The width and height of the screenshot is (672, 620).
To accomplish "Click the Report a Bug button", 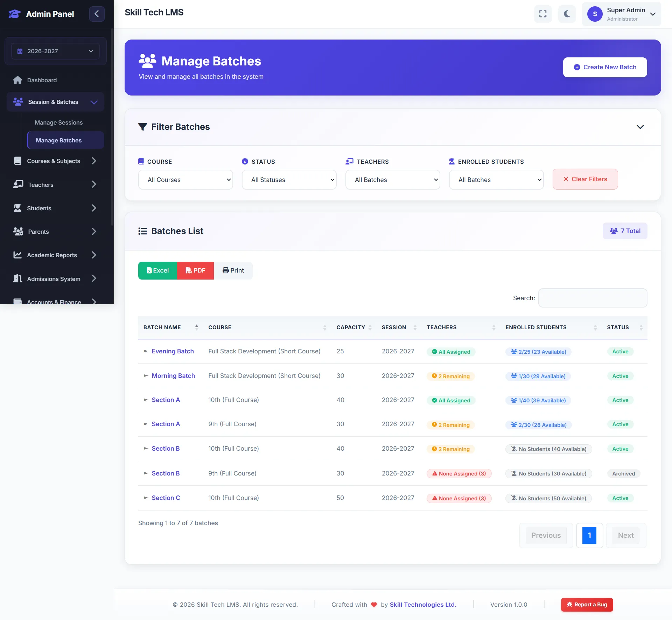I will point(587,605).
